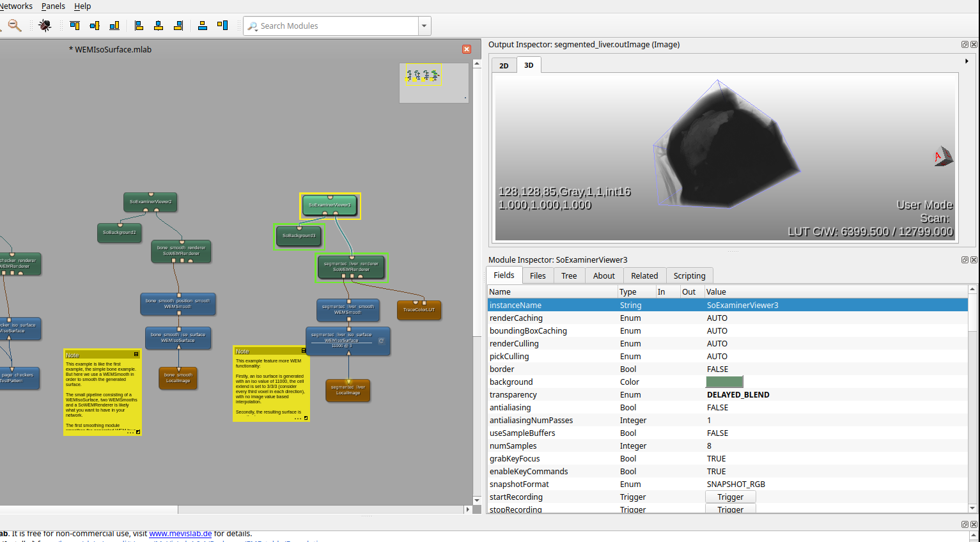The height and width of the screenshot is (542, 980).
Task: Click the match module heights icon
Action: click(x=222, y=26)
